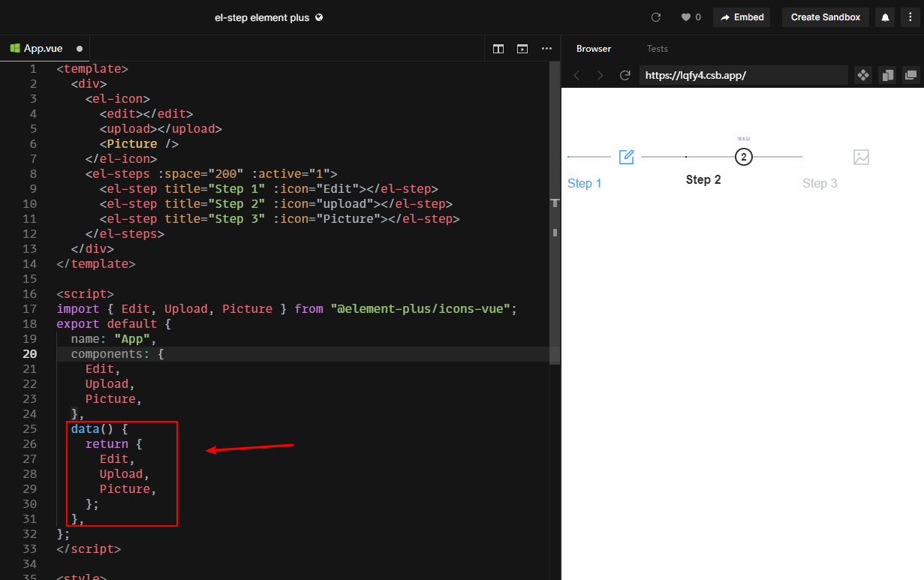This screenshot has width=924, height=580.
Task: Click the Step 1 title in preview
Action: coord(585,184)
